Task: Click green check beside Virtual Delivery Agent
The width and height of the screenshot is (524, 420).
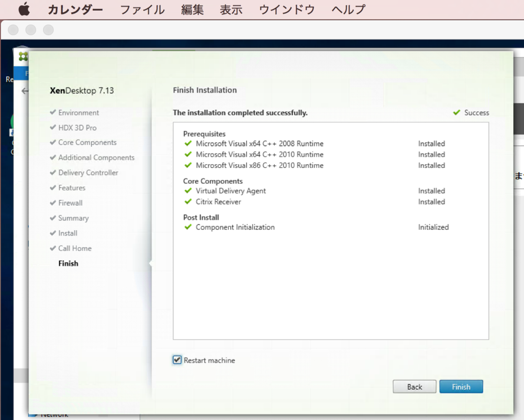Action: [x=188, y=190]
